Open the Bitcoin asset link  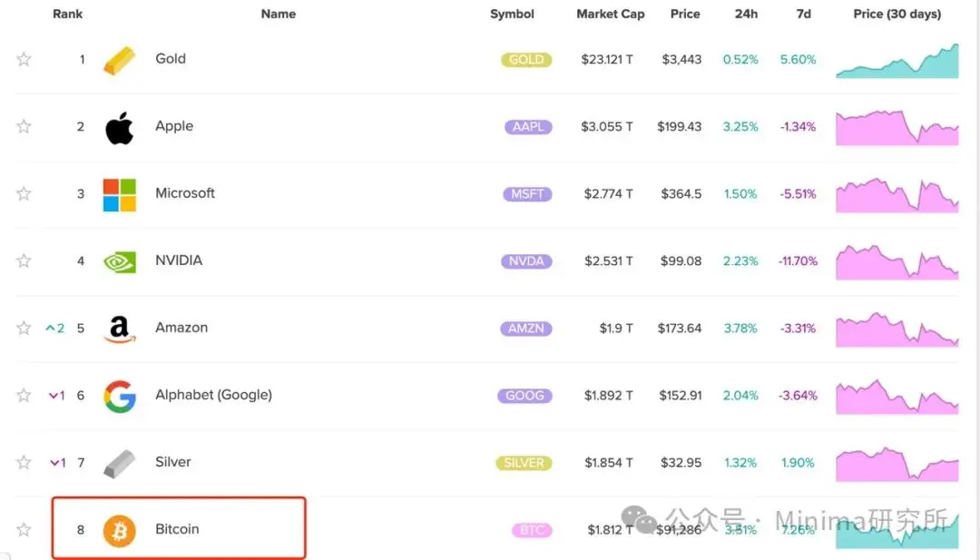(x=177, y=529)
